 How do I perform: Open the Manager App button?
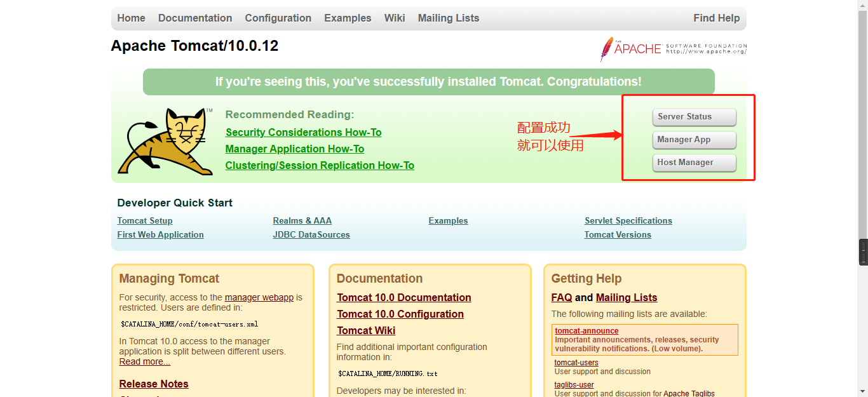coord(694,140)
